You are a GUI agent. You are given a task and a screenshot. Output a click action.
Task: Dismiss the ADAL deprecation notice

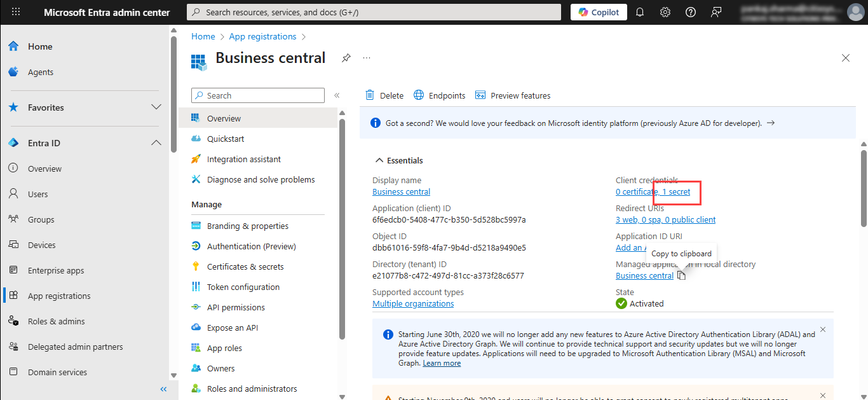pyautogui.click(x=822, y=329)
